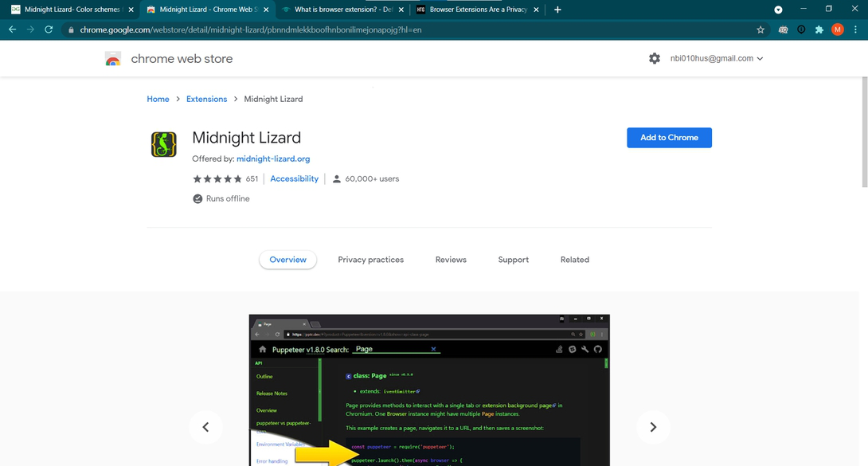
Task: Open the Privacy practices tab
Action: pos(371,260)
